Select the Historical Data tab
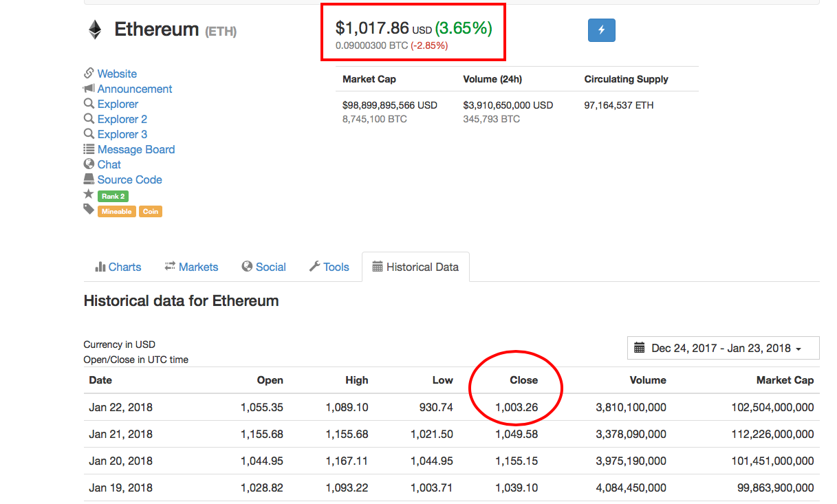This screenshot has height=504, width=837. point(415,267)
